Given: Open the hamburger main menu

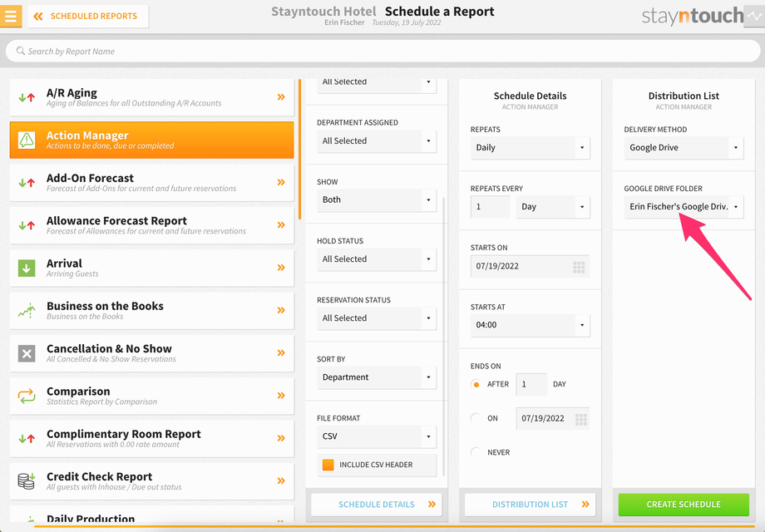Looking at the screenshot, I should tap(11, 16).
